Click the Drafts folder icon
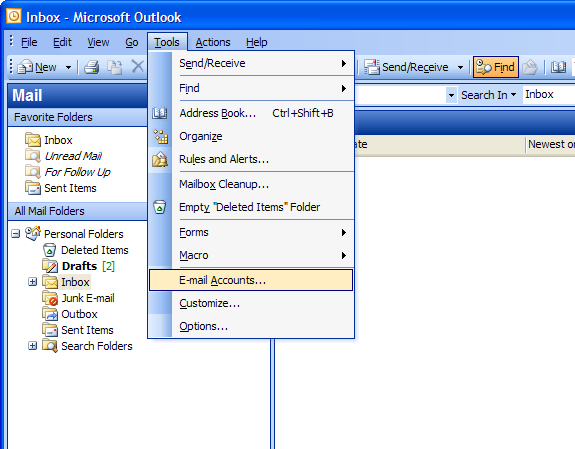The height and width of the screenshot is (449, 575). pos(50,266)
